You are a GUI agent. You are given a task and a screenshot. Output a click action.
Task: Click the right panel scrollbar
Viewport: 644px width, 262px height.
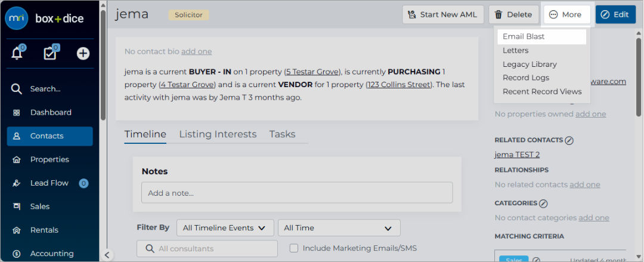coord(639,77)
